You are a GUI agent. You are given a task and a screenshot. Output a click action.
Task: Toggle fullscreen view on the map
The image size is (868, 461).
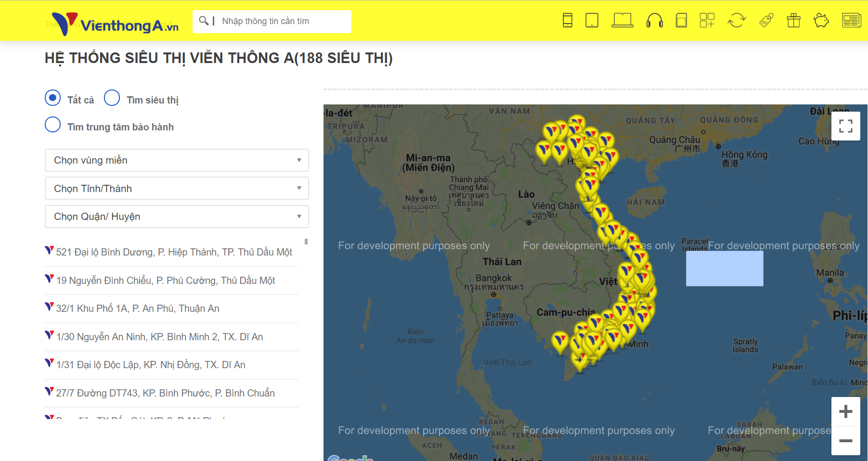pyautogui.click(x=846, y=126)
